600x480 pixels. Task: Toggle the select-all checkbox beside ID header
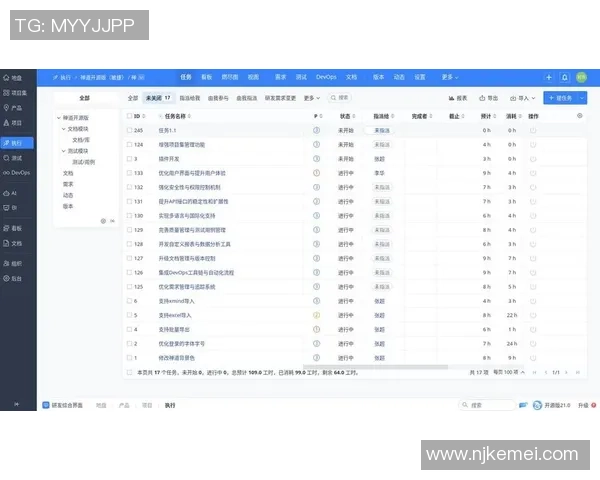(x=129, y=116)
